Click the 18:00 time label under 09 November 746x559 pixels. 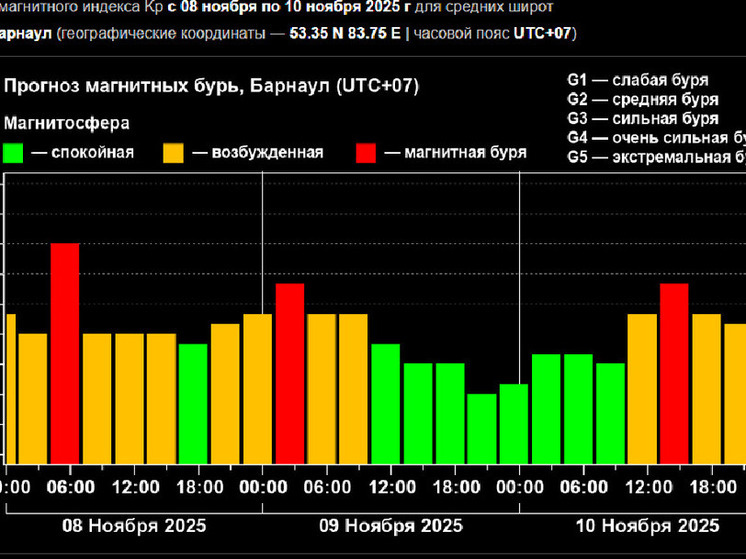pos(455,488)
